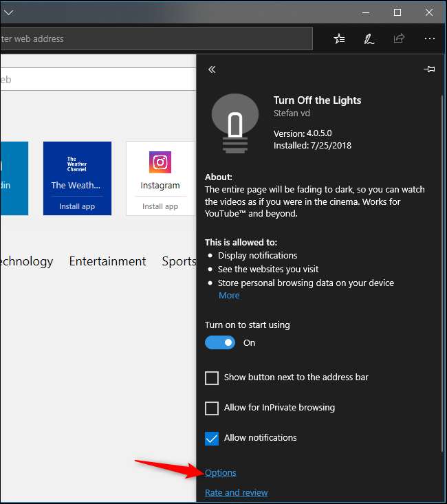Expand permissions with the More link
The image size is (447, 504).
[x=229, y=295]
